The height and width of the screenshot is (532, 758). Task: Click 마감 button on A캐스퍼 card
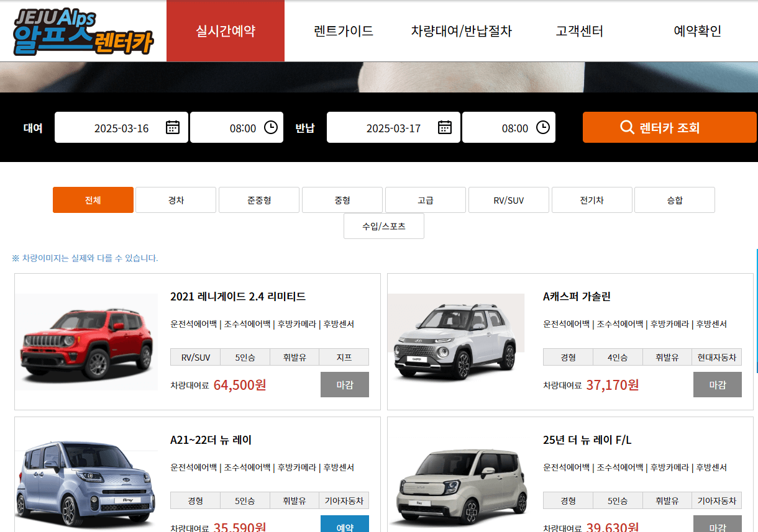click(x=718, y=384)
